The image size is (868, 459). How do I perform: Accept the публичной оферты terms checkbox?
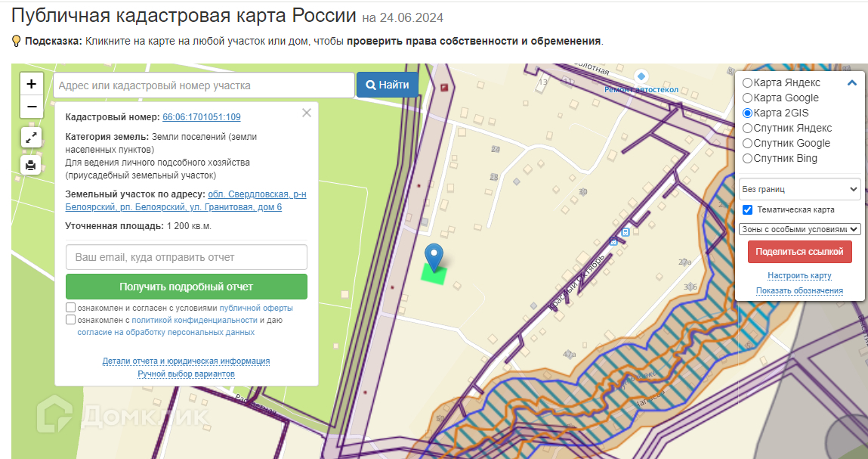71,308
